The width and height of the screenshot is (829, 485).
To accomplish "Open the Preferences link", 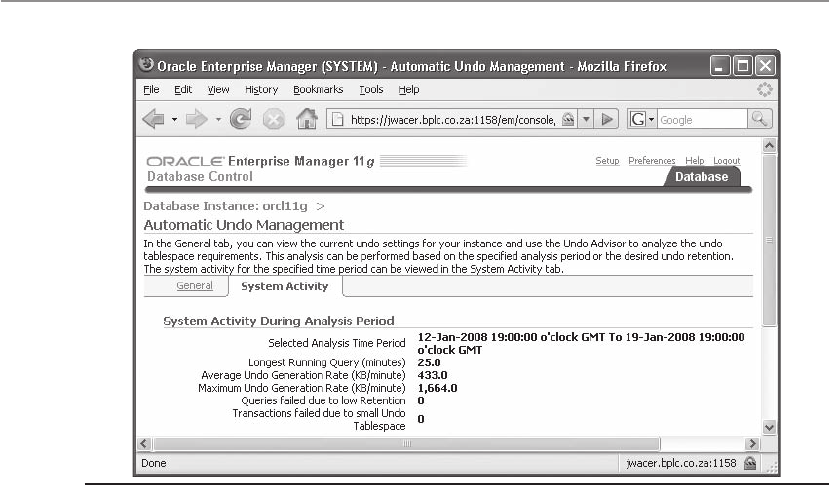I will click(651, 161).
